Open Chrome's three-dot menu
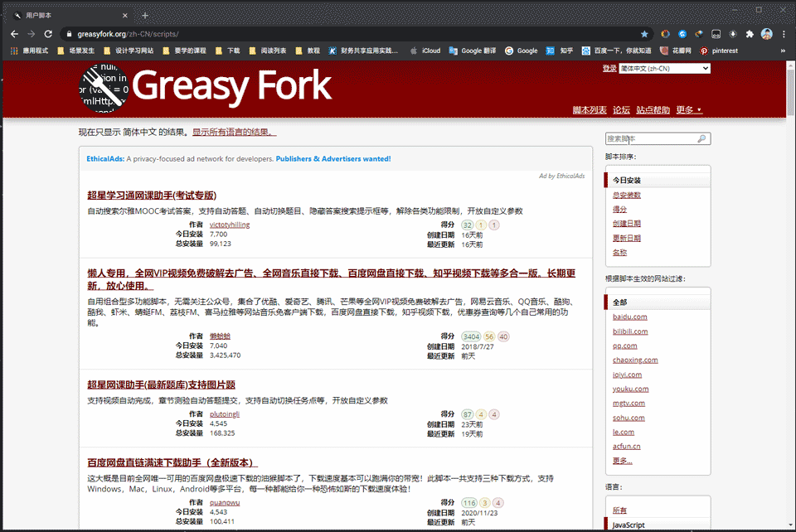Viewport: 796px width, 532px height. tap(784, 34)
